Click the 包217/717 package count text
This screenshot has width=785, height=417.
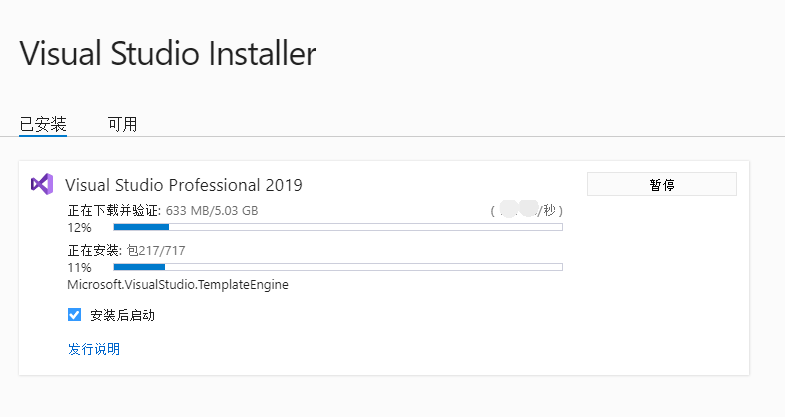point(155,251)
